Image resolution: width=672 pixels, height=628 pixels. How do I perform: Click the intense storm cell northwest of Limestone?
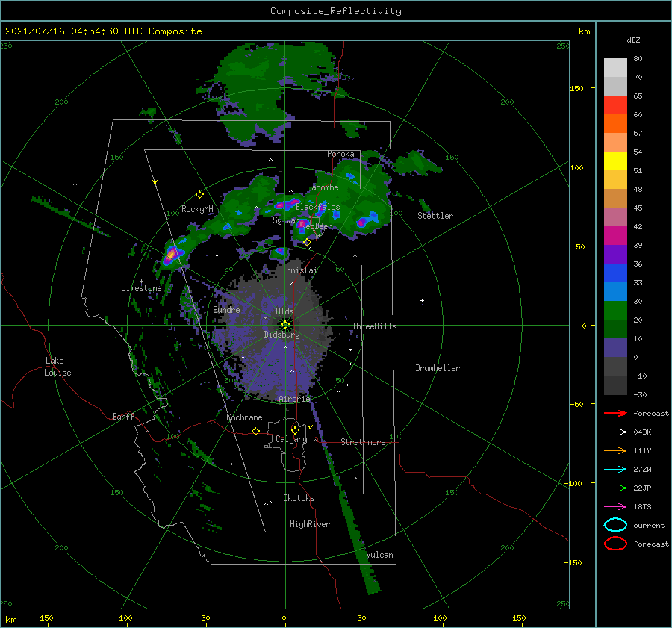(172, 255)
